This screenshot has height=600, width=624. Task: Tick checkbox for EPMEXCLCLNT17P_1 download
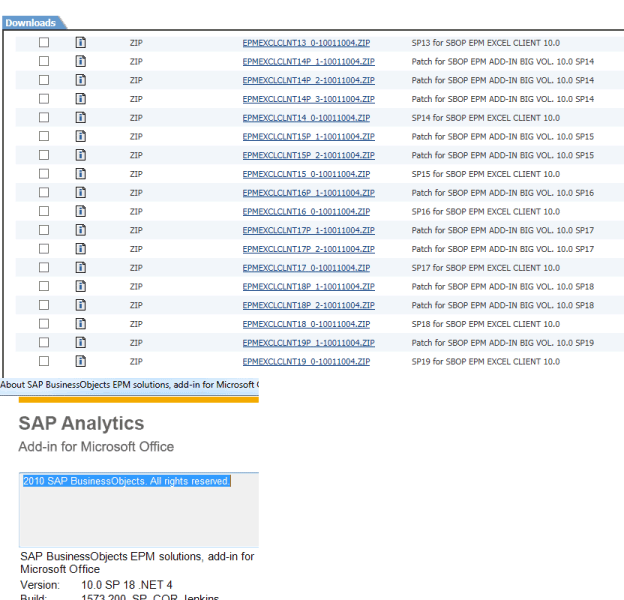[44, 230]
